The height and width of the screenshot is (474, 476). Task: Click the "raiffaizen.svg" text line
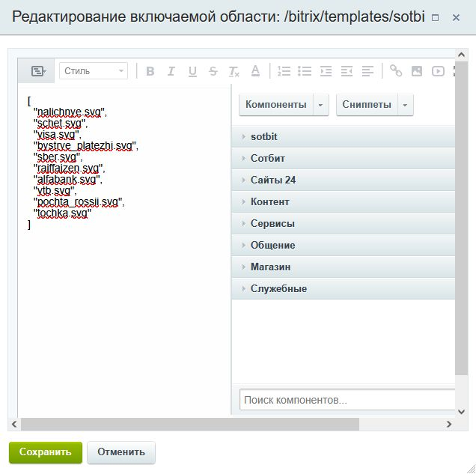point(69,168)
